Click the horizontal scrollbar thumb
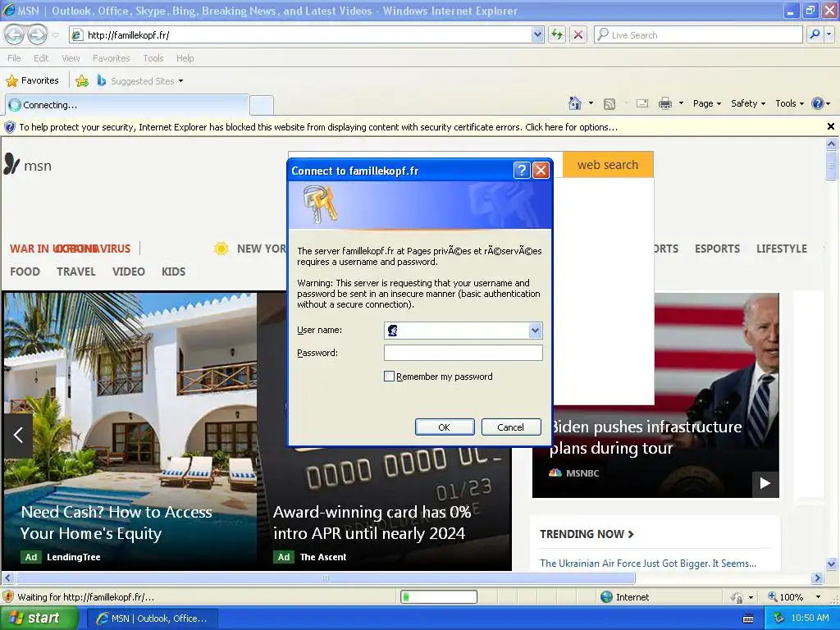 coord(325,578)
